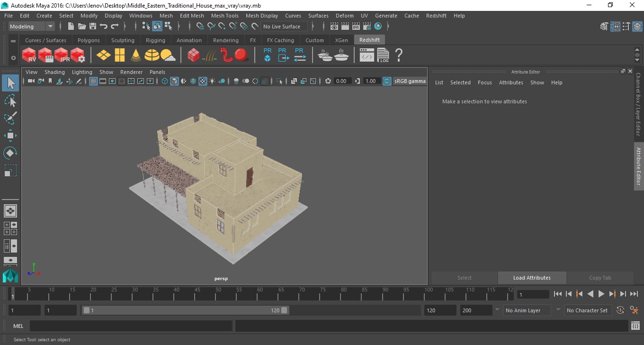Click the red sphere Redshift shelf icon

point(241,55)
